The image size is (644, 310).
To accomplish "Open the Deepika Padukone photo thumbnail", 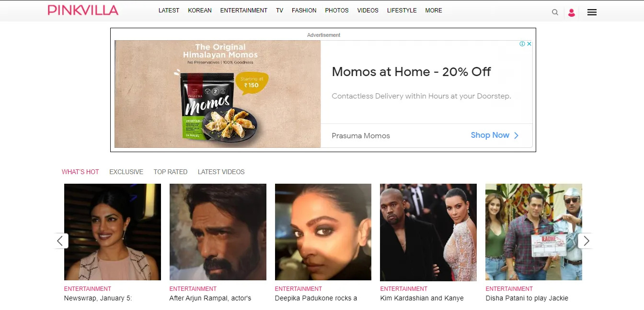I will click(323, 232).
